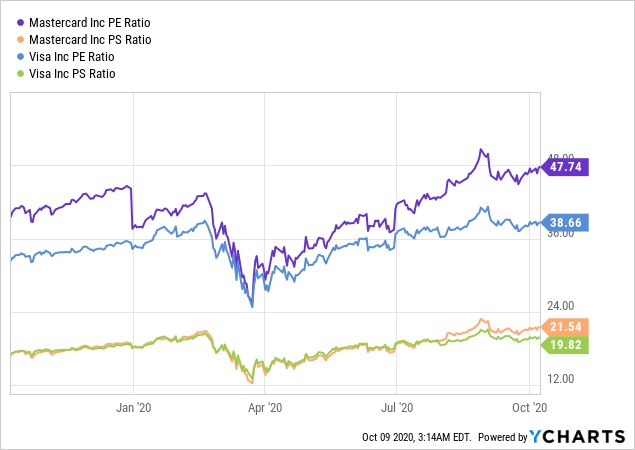Image resolution: width=635 pixels, height=450 pixels.
Task: Click the Oct '20 x-axis label
Action: (x=530, y=407)
